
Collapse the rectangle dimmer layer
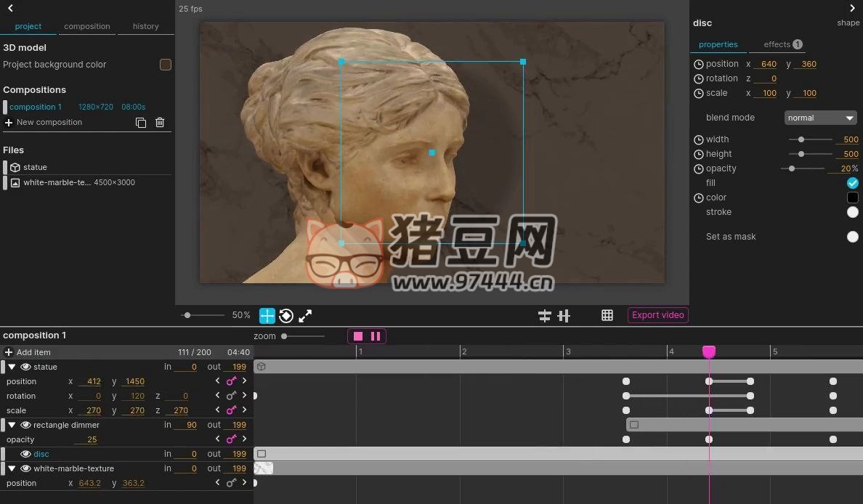click(12, 425)
